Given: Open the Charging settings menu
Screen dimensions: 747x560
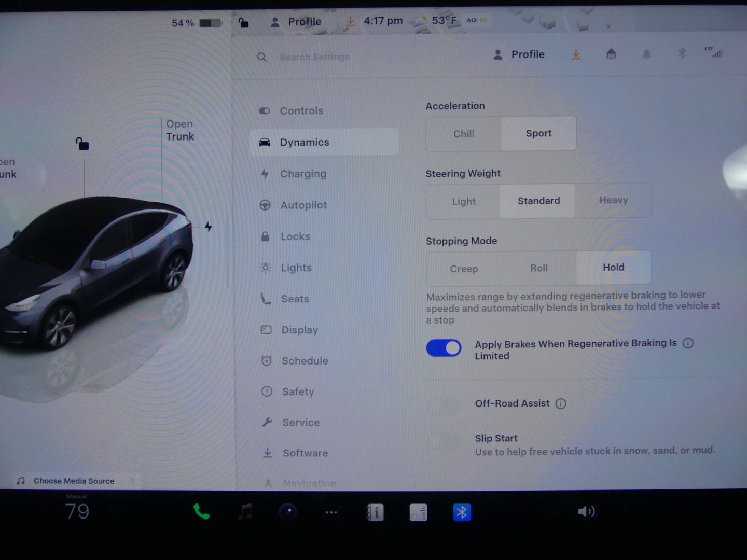Looking at the screenshot, I should (303, 174).
